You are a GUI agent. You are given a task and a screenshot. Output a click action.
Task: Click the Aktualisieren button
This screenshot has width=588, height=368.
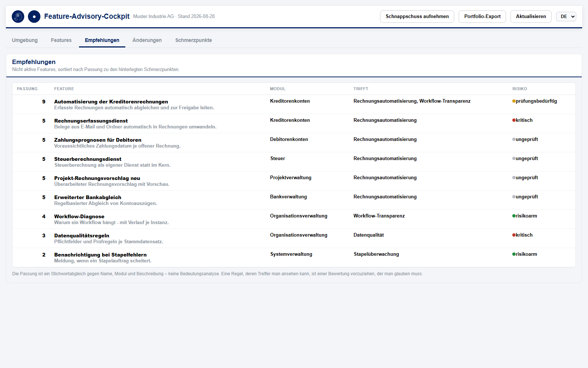coord(531,17)
